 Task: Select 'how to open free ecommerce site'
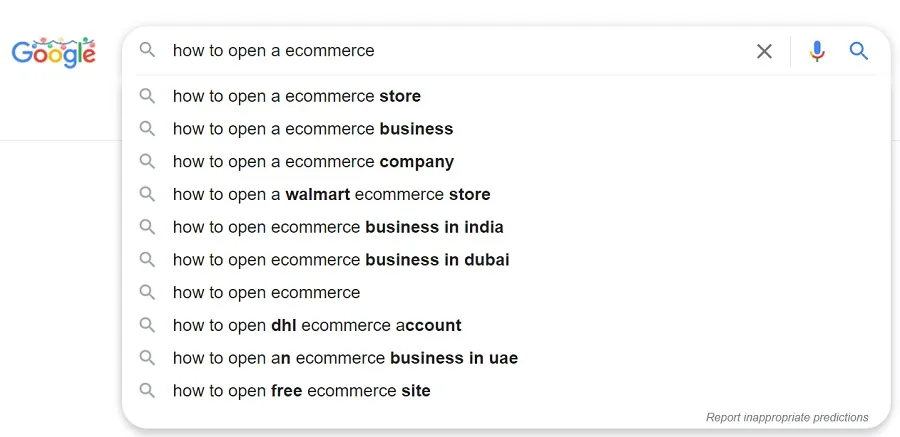coord(301,391)
